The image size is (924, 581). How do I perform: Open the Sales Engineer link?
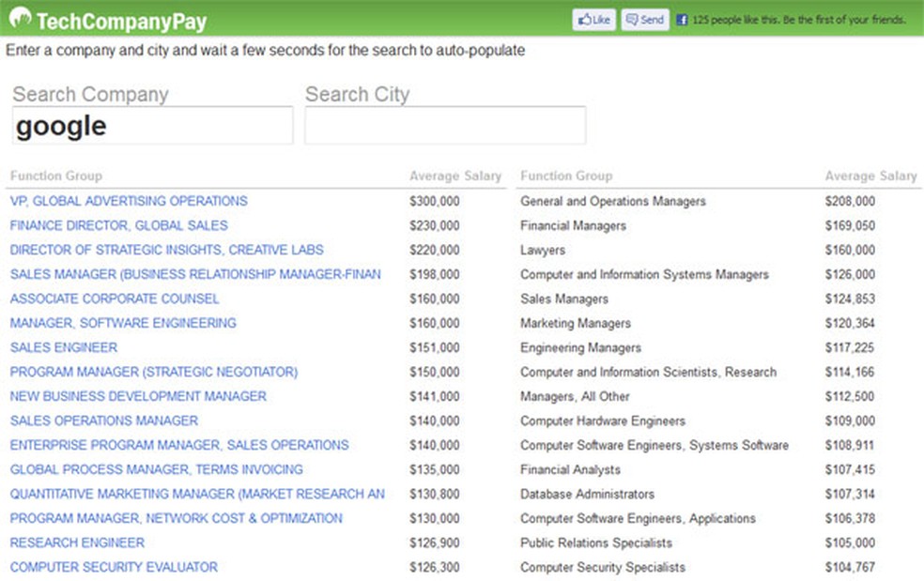(64, 347)
